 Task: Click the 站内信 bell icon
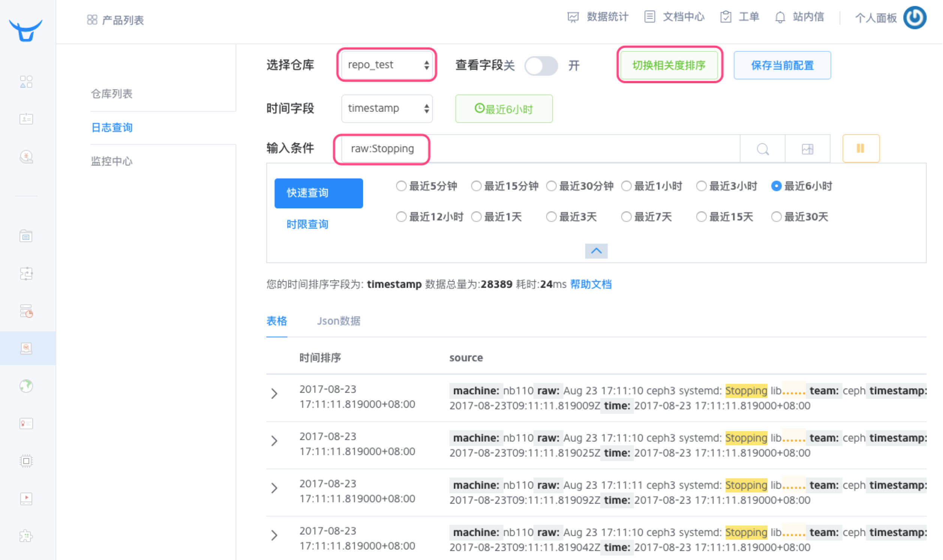coord(780,17)
